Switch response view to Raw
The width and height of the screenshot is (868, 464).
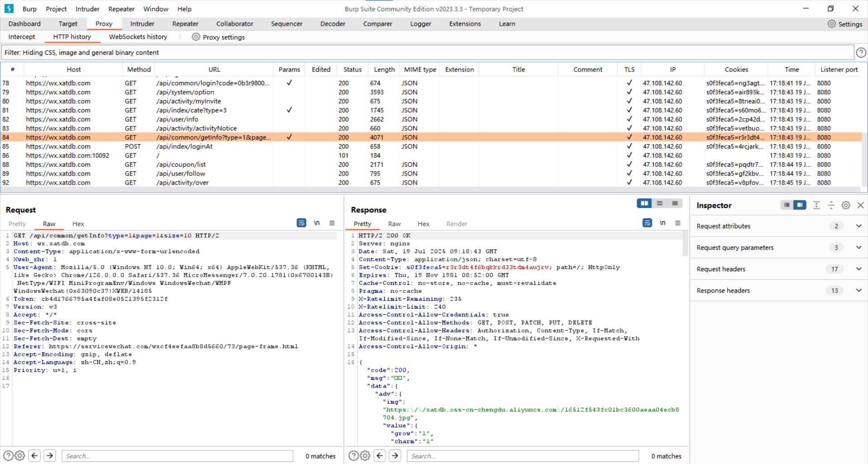coord(394,224)
